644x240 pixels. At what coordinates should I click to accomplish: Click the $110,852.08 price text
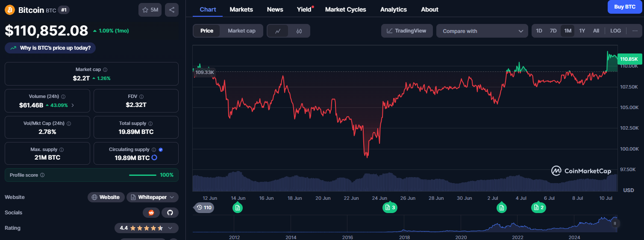(x=46, y=30)
